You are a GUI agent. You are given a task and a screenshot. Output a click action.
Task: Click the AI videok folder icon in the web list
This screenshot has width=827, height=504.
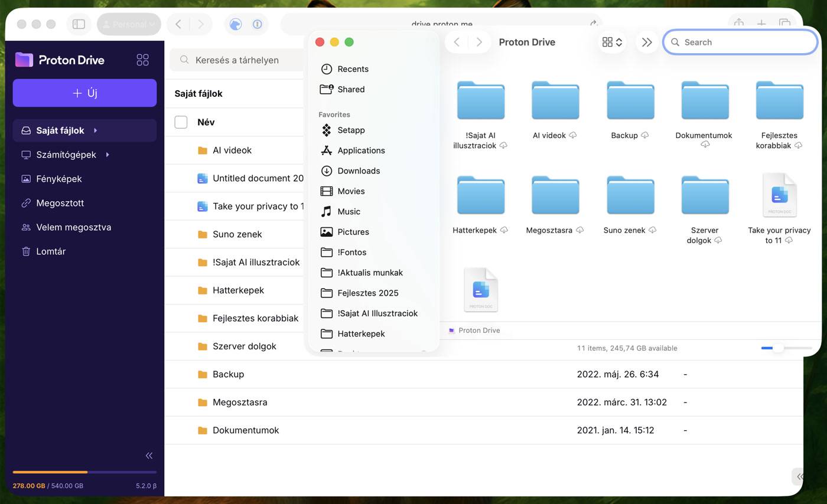203,150
